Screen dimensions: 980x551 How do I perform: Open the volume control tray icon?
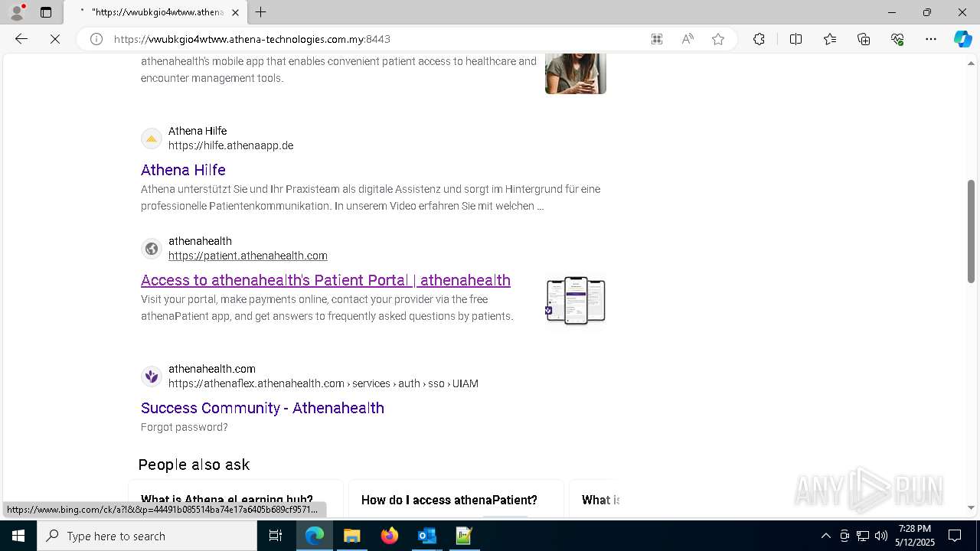tap(881, 536)
